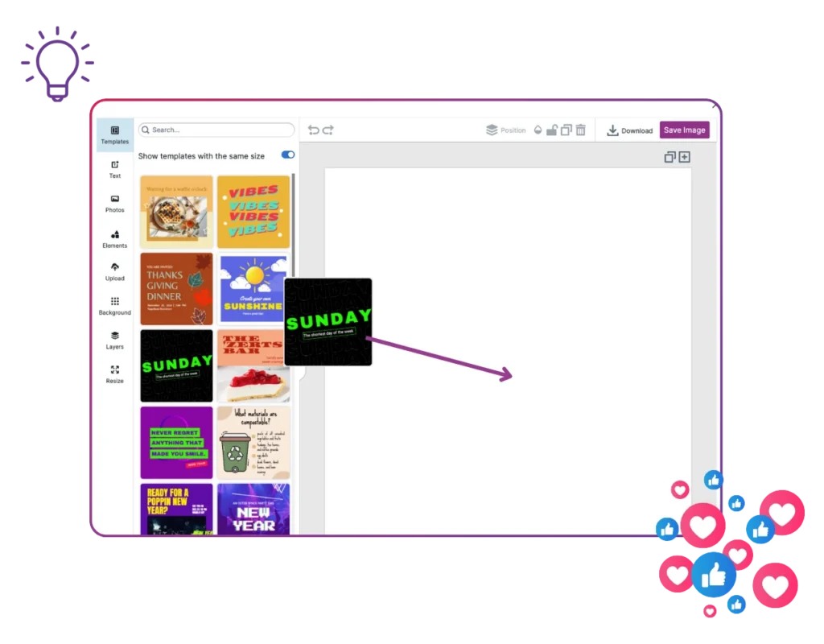The image size is (824, 644).
Task: Toggle the lock icon in the toolbar
Action: click(x=552, y=130)
